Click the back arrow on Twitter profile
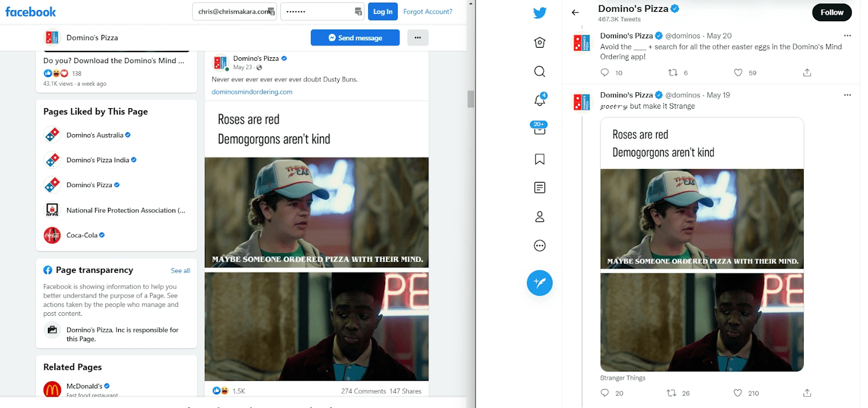 (x=575, y=12)
